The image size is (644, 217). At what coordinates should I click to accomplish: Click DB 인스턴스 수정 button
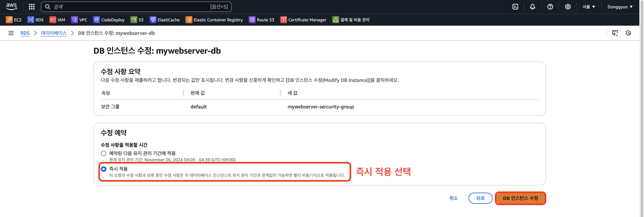pos(520,198)
